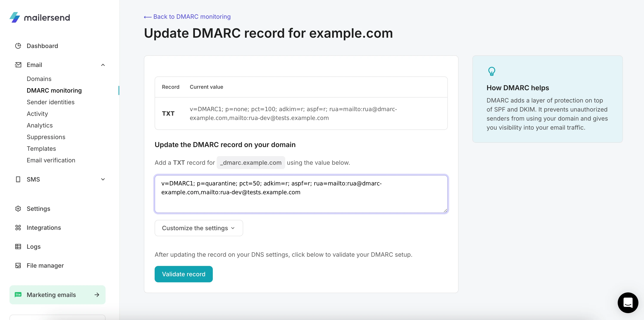Click the Validate record button
The width and height of the screenshot is (644, 320).
pos(184,274)
